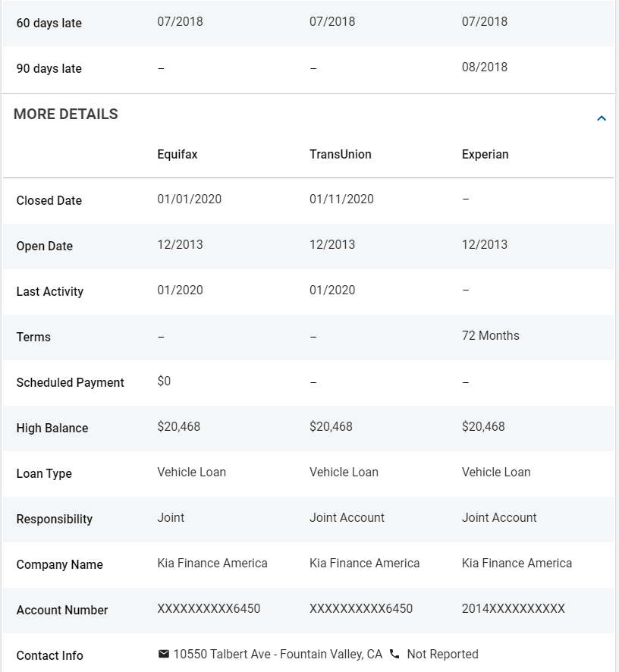Click the High Balance row label
Screen dimensions: 619x672
coord(52,428)
